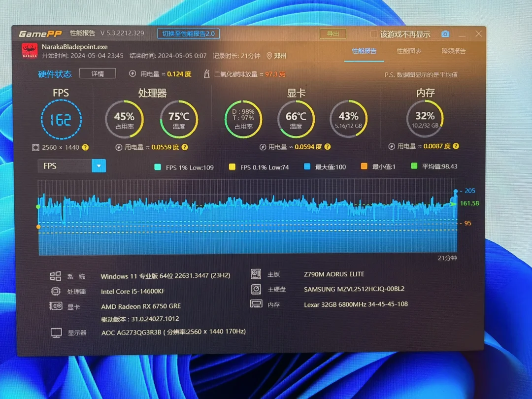Click the memory module icon beside 内存 spec

[x=256, y=303]
